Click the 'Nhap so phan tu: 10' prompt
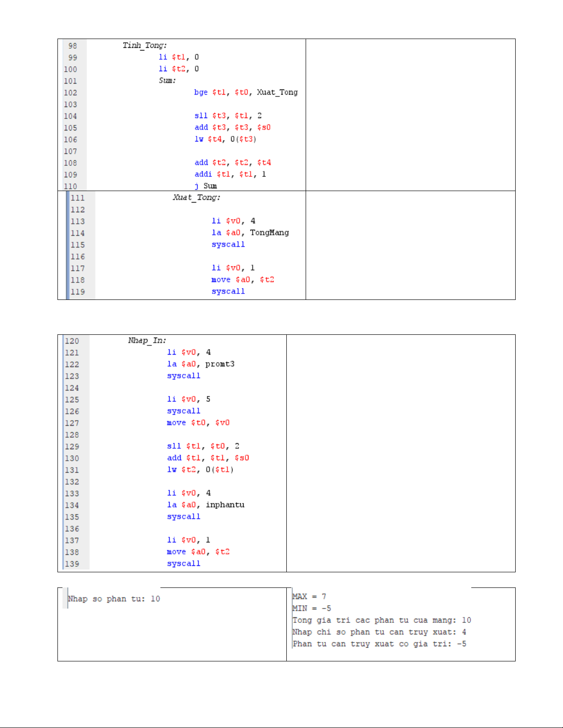Image resolution: width=563 pixels, height=728 pixels. click(x=114, y=599)
